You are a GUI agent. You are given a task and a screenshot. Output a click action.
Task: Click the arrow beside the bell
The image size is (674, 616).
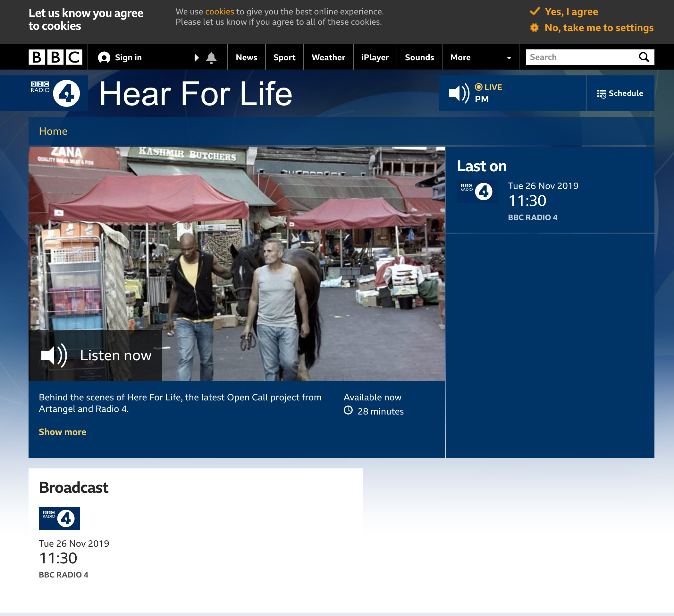197,58
